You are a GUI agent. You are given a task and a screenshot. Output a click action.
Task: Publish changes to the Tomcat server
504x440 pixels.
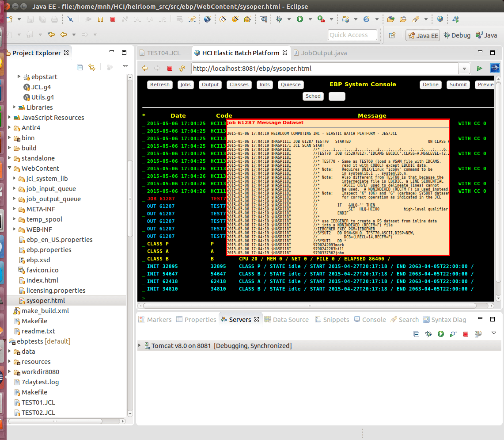[477, 334]
